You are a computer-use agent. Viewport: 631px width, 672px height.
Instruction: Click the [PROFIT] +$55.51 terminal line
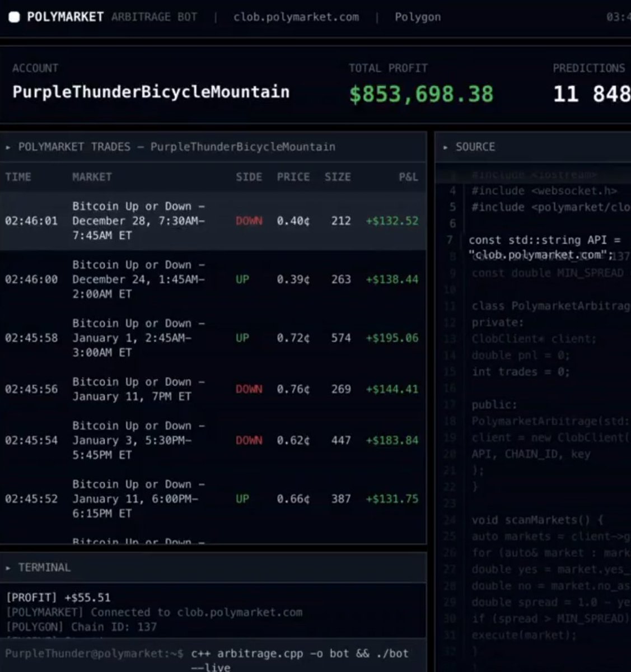[58, 598]
